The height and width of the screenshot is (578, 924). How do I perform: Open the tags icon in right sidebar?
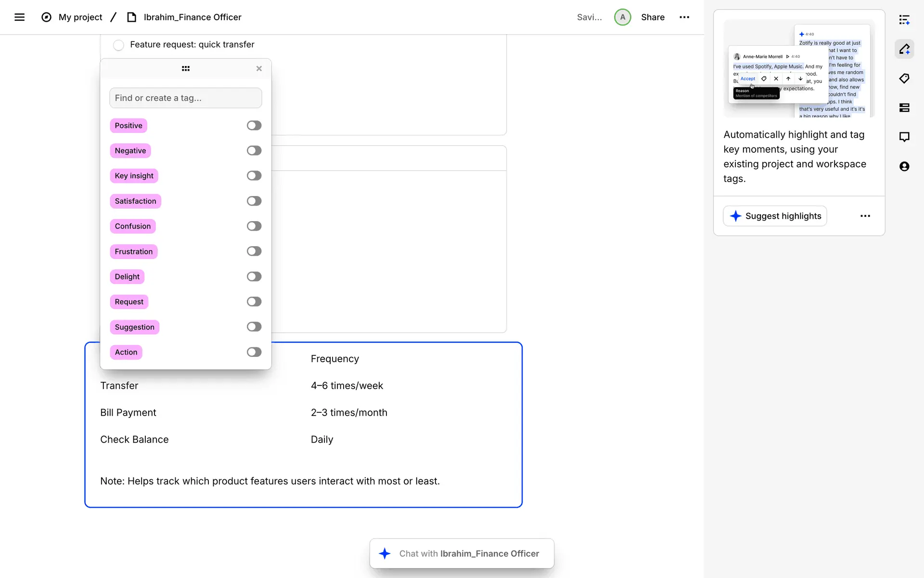click(x=904, y=79)
